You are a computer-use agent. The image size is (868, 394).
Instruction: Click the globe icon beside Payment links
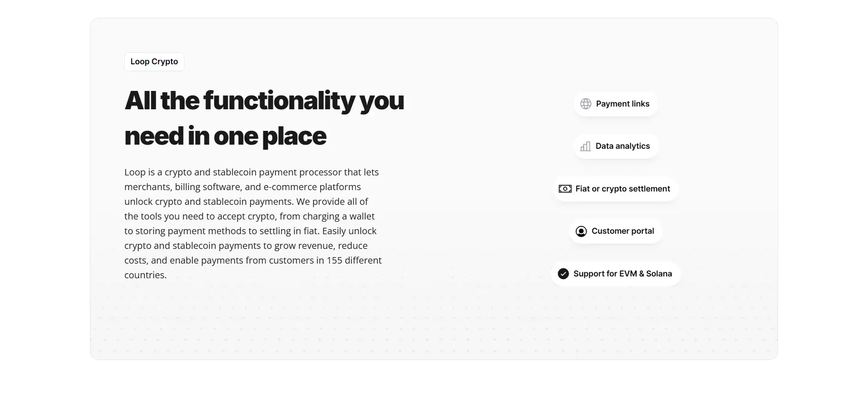click(586, 104)
